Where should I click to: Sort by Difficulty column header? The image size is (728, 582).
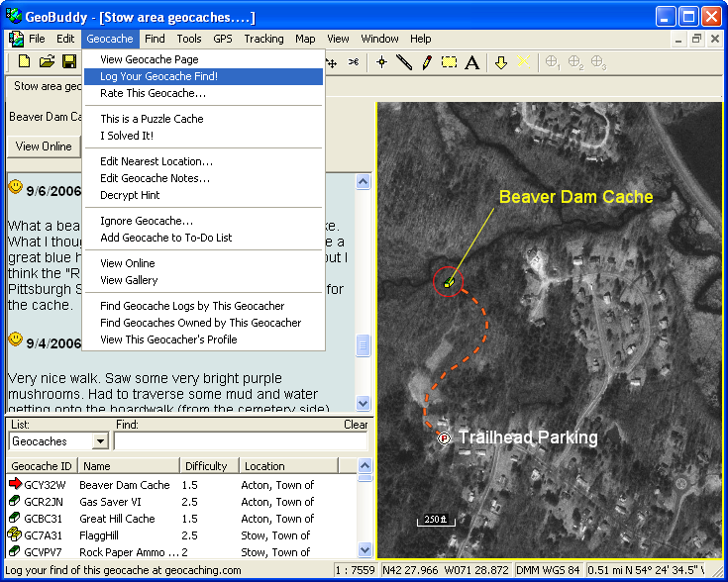click(209, 466)
